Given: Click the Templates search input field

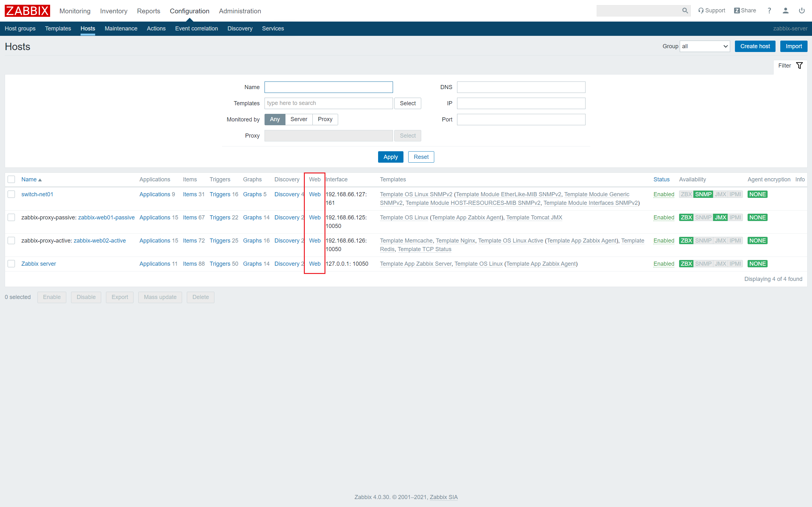Looking at the screenshot, I should tap(328, 103).
